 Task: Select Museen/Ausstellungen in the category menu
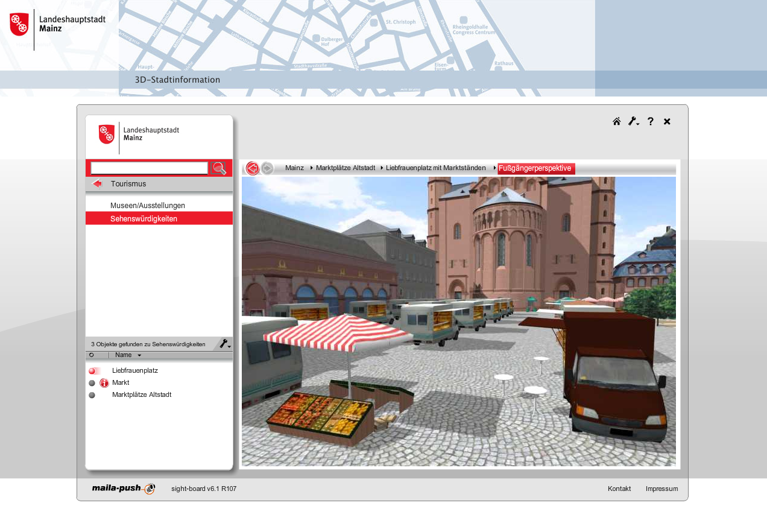click(147, 206)
